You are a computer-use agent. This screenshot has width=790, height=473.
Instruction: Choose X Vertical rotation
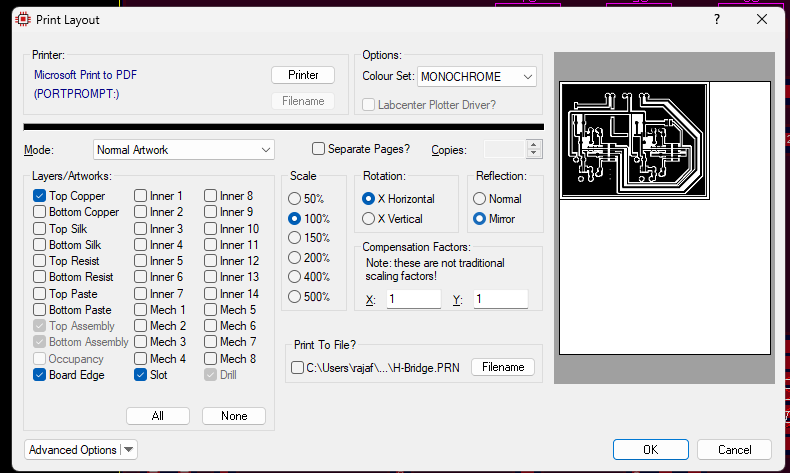tap(368, 219)
